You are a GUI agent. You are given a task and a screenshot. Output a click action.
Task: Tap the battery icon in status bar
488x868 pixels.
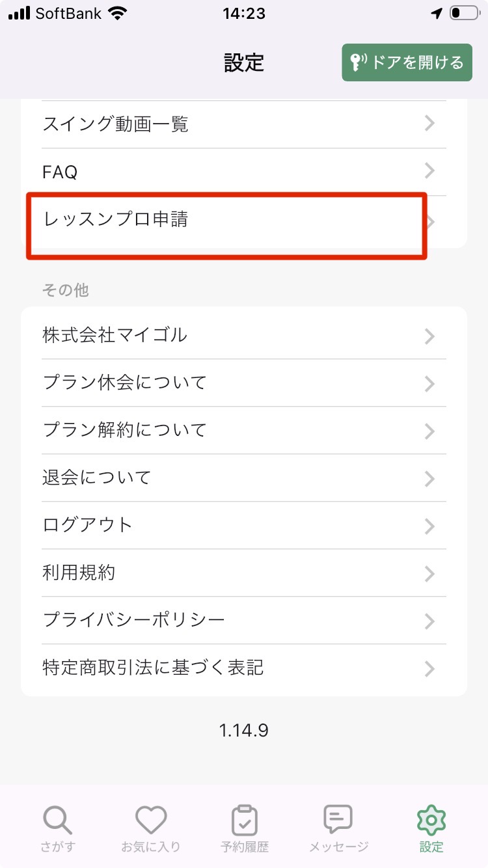[464, 13]
